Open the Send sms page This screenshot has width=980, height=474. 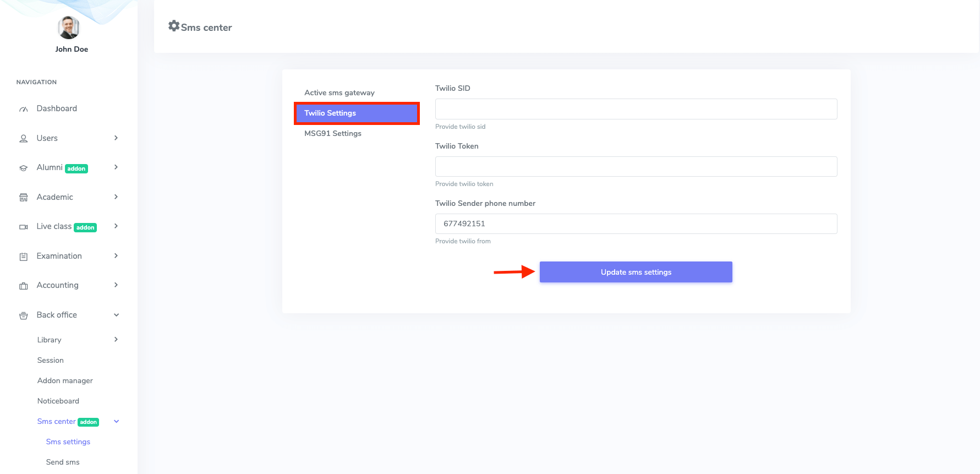click(x=63, y=462)
